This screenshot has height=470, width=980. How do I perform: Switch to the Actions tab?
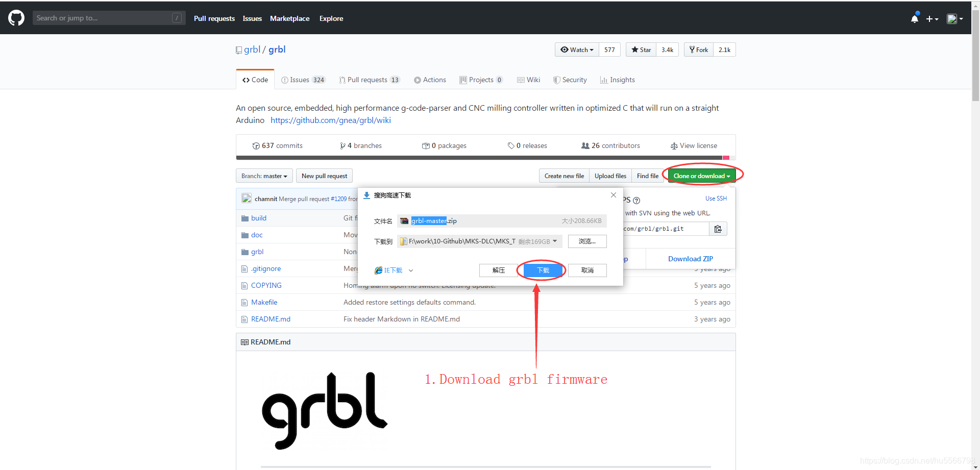pyautogui.click(x=430, y=80)
